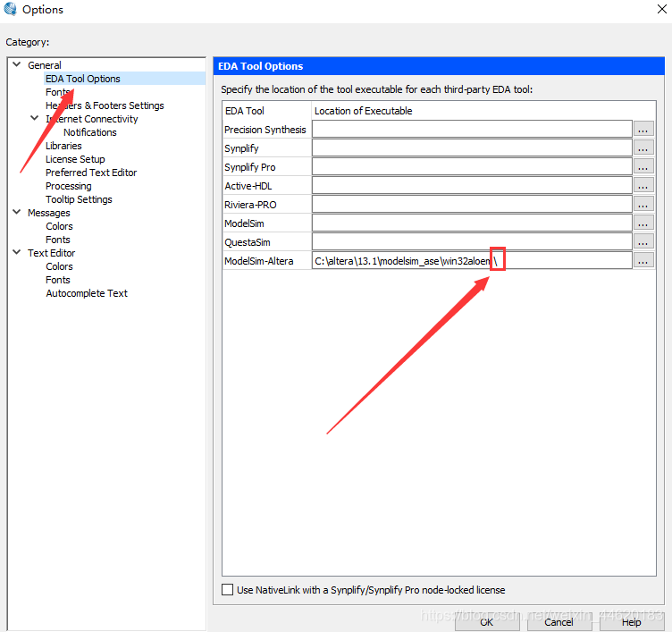The height and width of the screenshot is (632, 672).
Task: Open the Libraries category
Action: pyautogui.click(x=63, y=146)
